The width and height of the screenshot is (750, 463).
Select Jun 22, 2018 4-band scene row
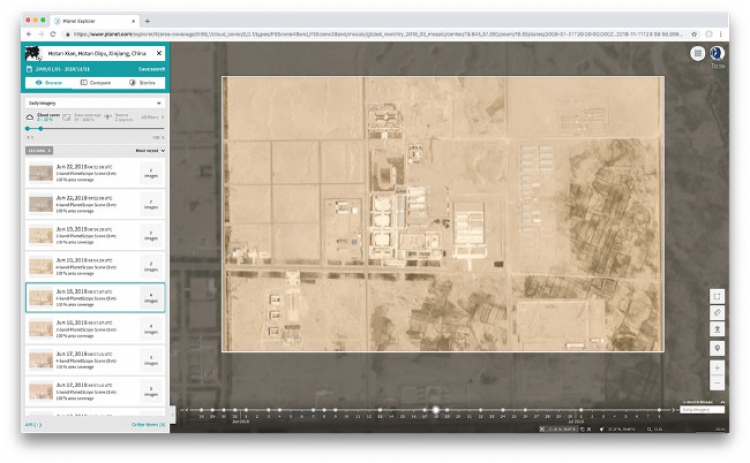(95, 204)
